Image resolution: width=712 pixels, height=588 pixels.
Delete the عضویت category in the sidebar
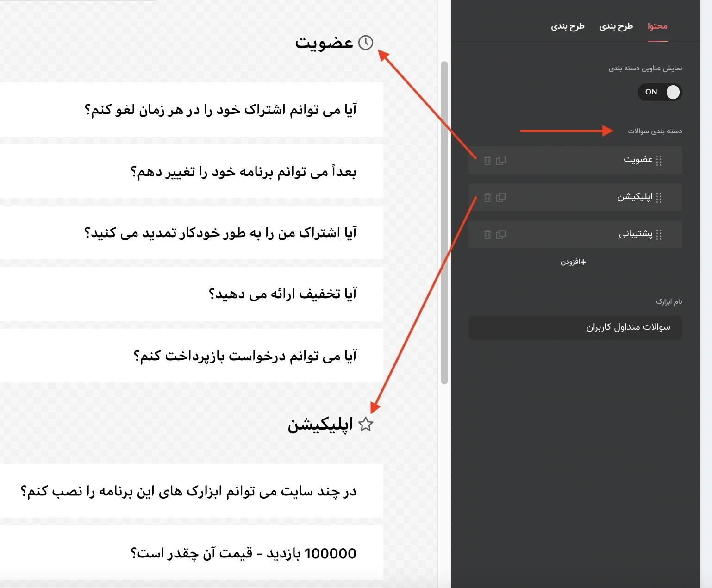click(487, 160)
